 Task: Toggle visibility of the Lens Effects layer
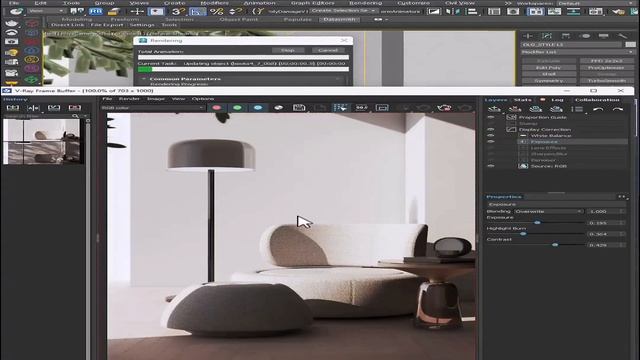click(x=491, y=148)
